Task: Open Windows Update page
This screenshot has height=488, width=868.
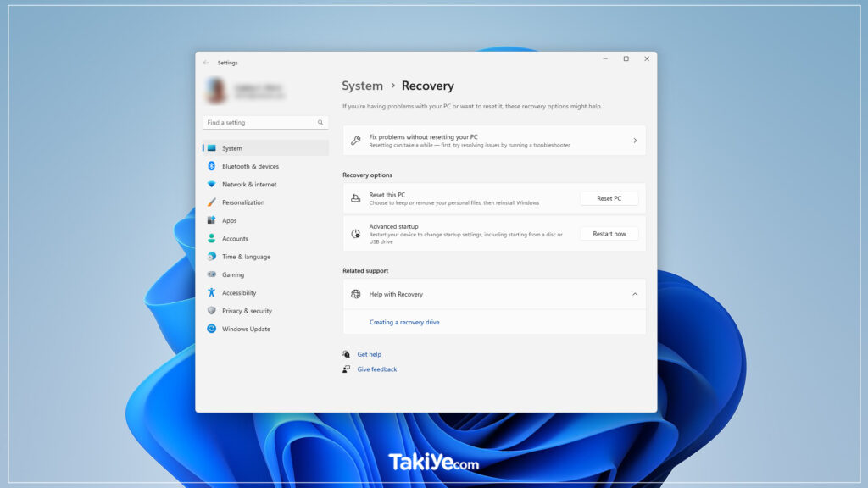Action: tap(265, 329)
